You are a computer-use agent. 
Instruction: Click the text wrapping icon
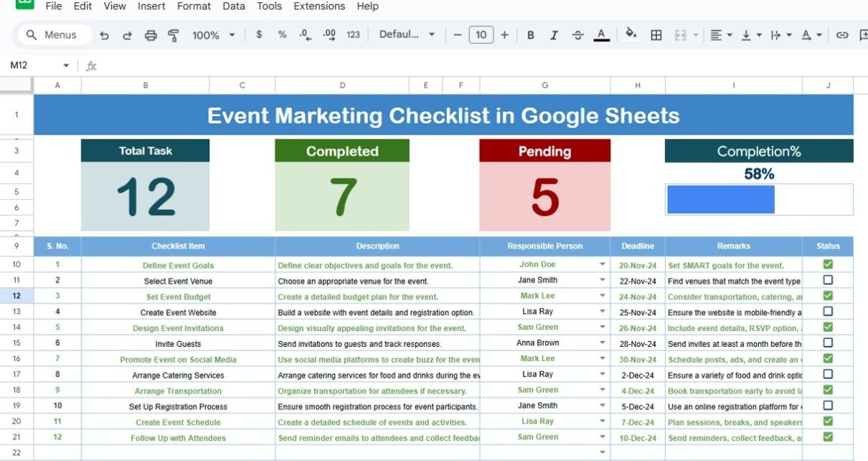775,34
